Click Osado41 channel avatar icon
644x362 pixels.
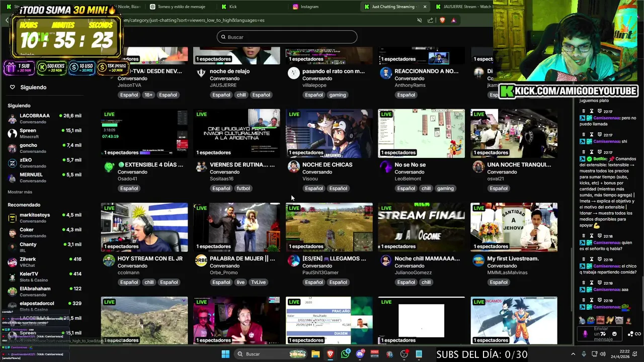109,166
